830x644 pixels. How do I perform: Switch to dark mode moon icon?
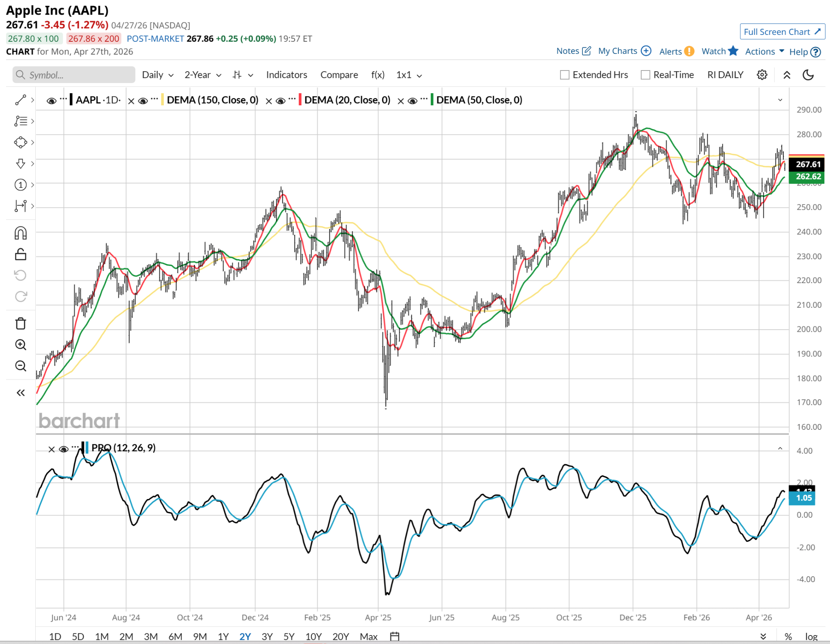coord(808,75)
